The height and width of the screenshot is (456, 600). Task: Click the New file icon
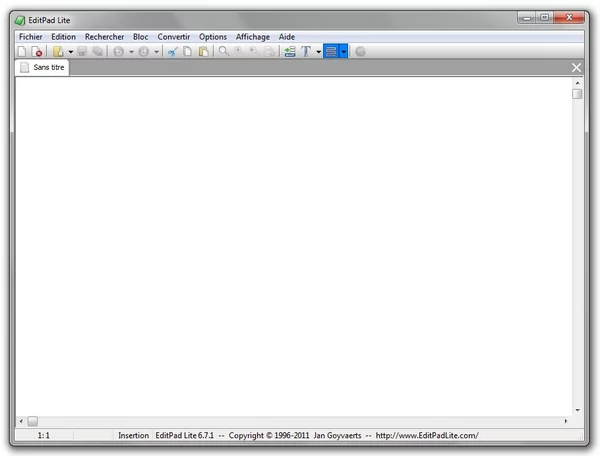pyautogui.click(x=22, y=51)
